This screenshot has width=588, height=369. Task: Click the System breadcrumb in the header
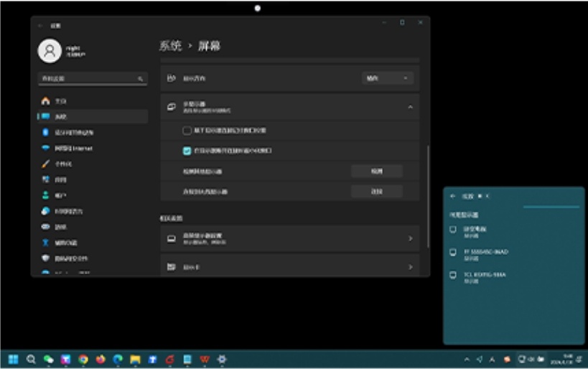click(x=171, y=46)
